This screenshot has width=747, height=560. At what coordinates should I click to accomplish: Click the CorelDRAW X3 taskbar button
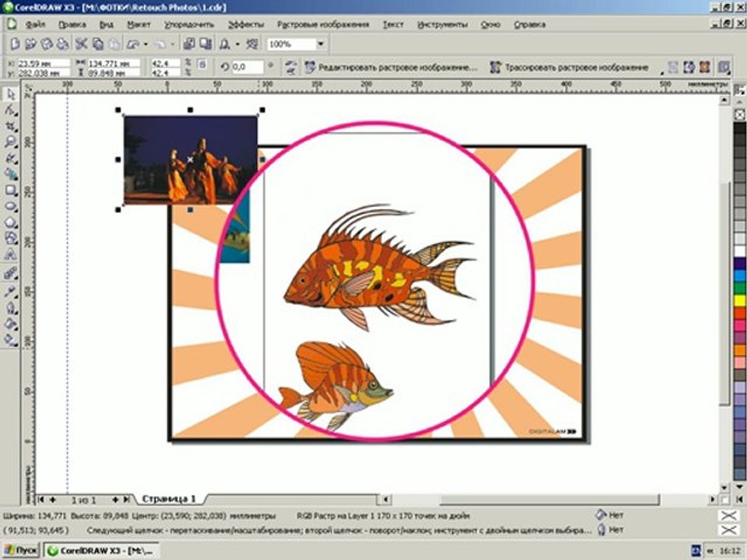click(101, 551)
